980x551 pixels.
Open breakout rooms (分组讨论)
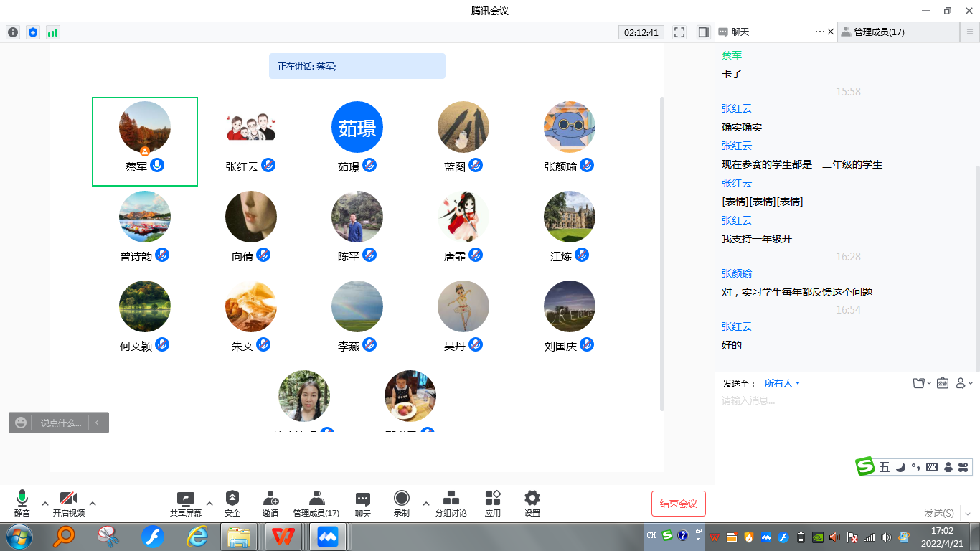(451, 498)
